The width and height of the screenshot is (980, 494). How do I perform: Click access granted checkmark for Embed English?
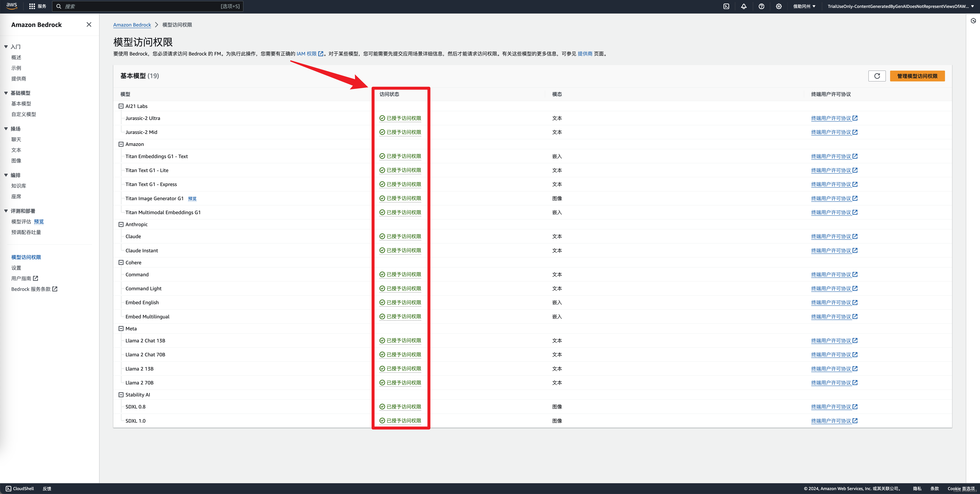pyautogui.click(x=382, y=303)
